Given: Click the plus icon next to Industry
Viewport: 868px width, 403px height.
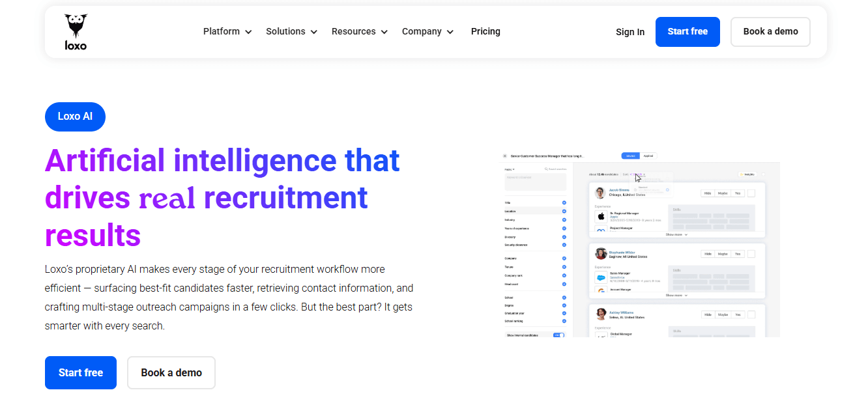Looking at the screenshot, I should pos(564,219).
